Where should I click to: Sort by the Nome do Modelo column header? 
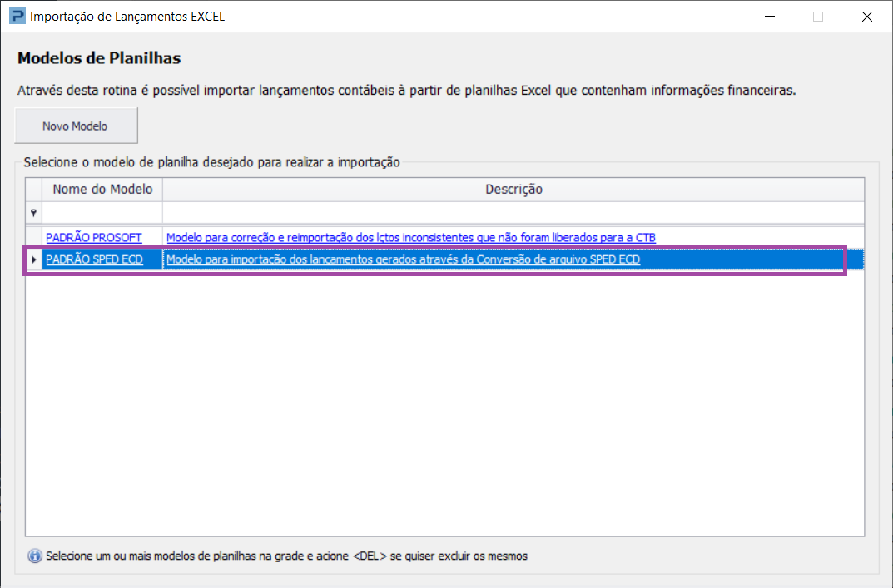pos(102,190)
